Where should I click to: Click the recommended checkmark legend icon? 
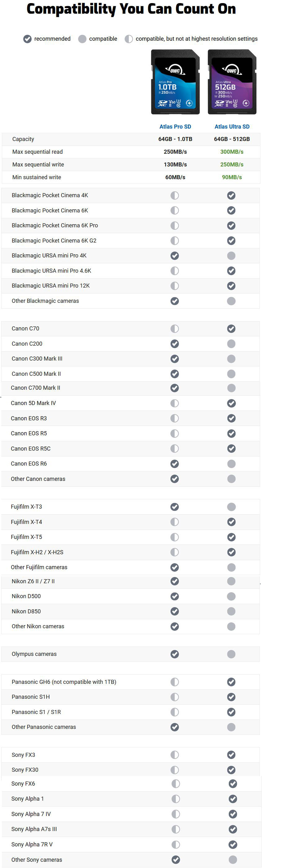tap(27, 39)
